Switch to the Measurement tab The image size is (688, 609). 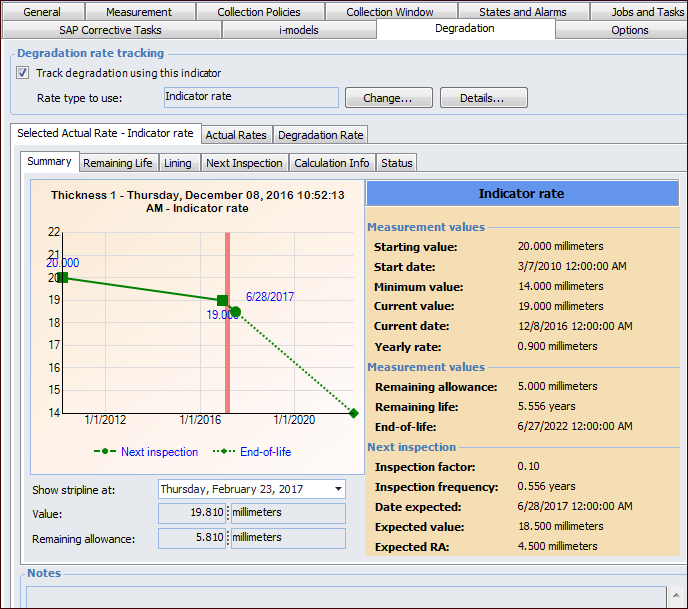point(138,12)
